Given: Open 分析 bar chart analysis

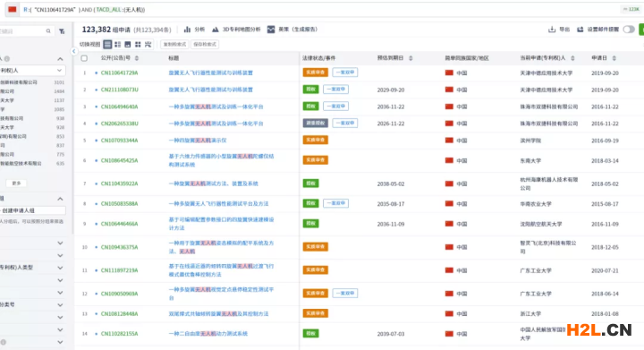Looking at the screenshot, I should point(194,30).
